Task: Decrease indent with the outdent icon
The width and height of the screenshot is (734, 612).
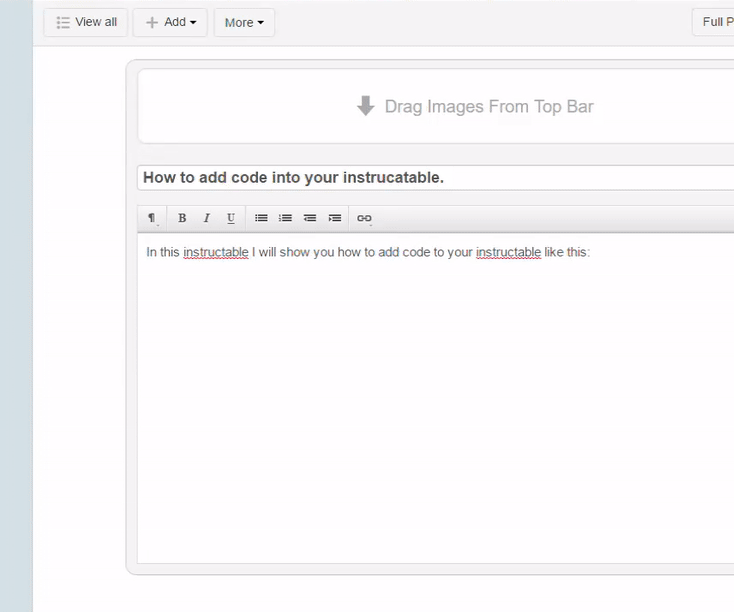Action: pyautogui.click(x=310, y=218)
